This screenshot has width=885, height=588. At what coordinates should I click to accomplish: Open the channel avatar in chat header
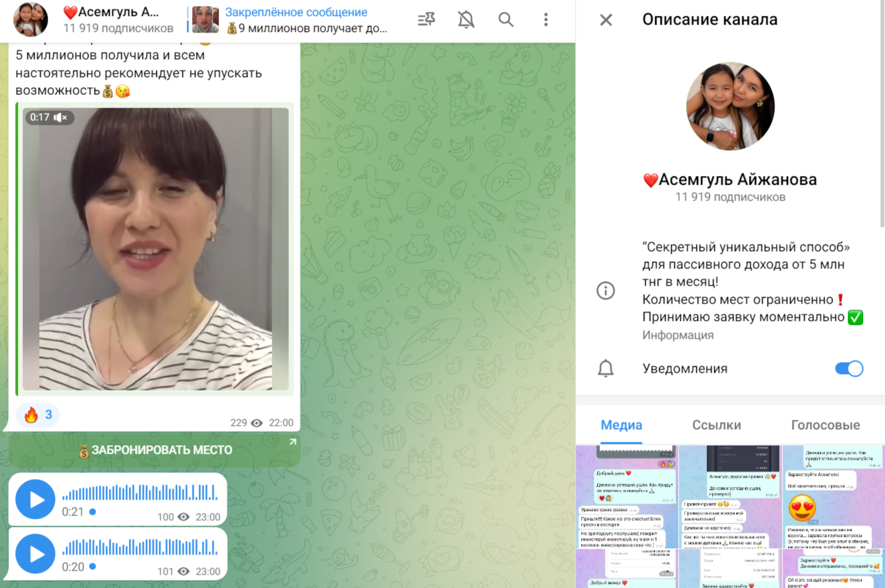(31, 20)
